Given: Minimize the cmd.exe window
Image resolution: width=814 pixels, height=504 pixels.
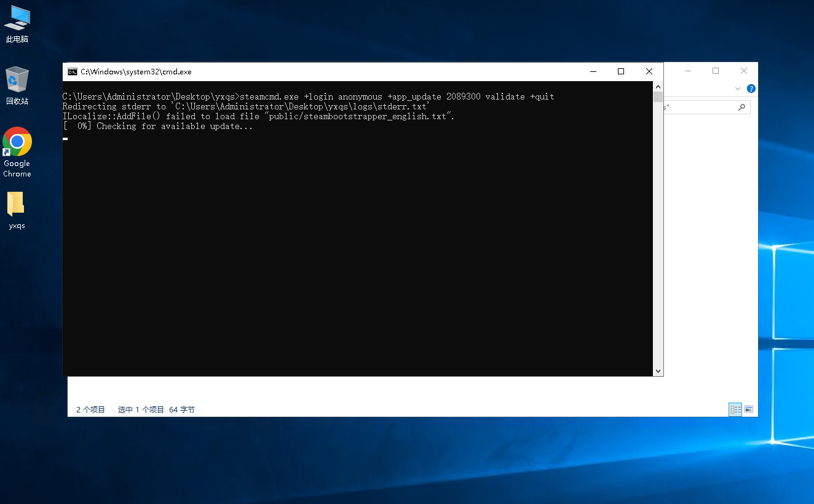Looking at the screenshot, I should coord(593,71).
